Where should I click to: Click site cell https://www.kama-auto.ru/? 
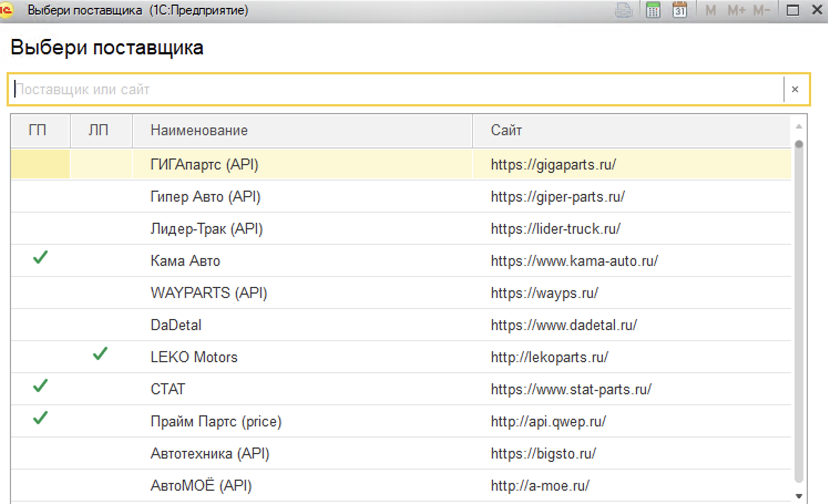[x=574, y=261]
